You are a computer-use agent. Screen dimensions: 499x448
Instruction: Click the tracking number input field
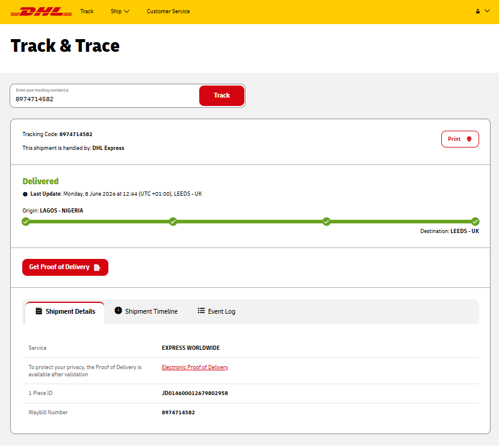pos(105,96)
